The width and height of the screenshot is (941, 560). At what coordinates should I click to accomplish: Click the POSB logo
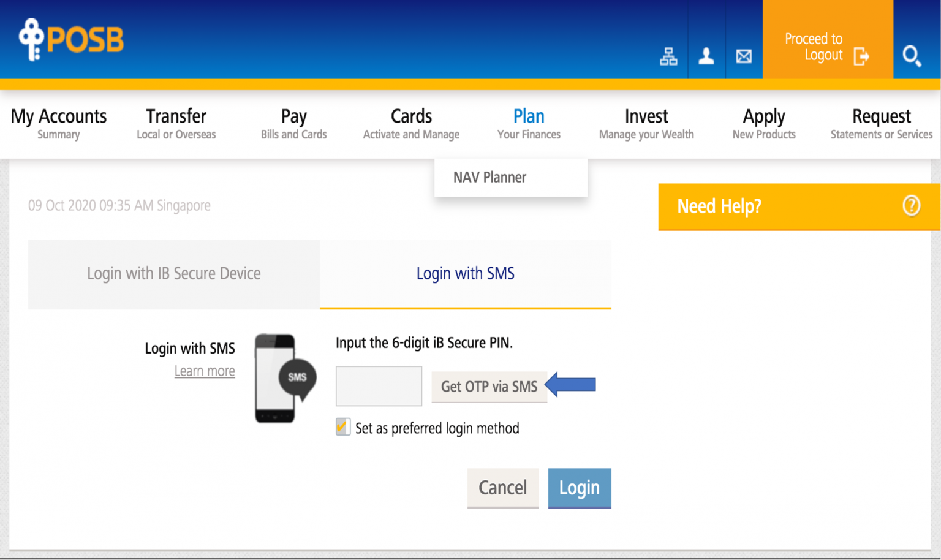[72, 39]
